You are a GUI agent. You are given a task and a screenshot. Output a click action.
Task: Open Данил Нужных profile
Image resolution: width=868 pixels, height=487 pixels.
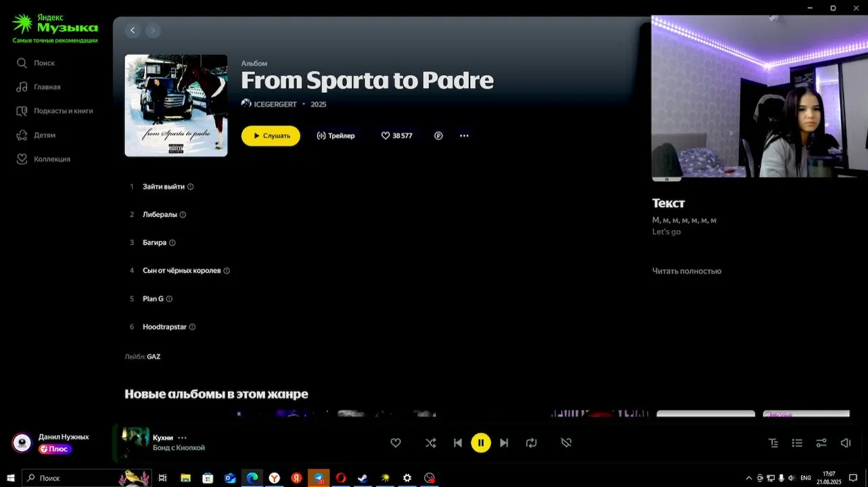click(64, 437)
